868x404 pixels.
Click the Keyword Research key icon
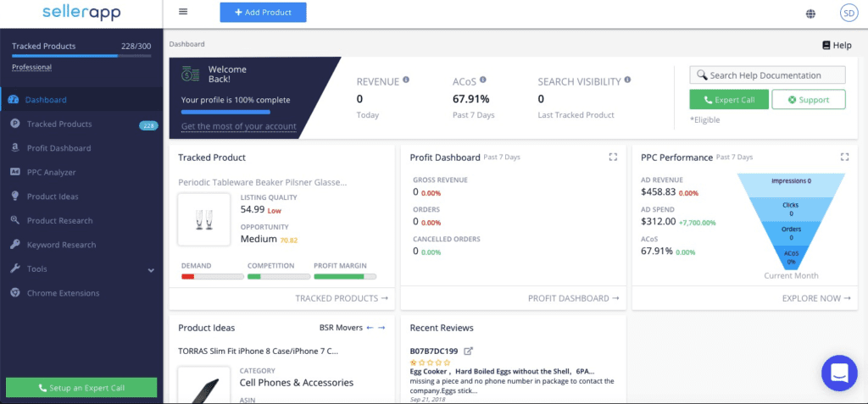(x=15, y=245)
